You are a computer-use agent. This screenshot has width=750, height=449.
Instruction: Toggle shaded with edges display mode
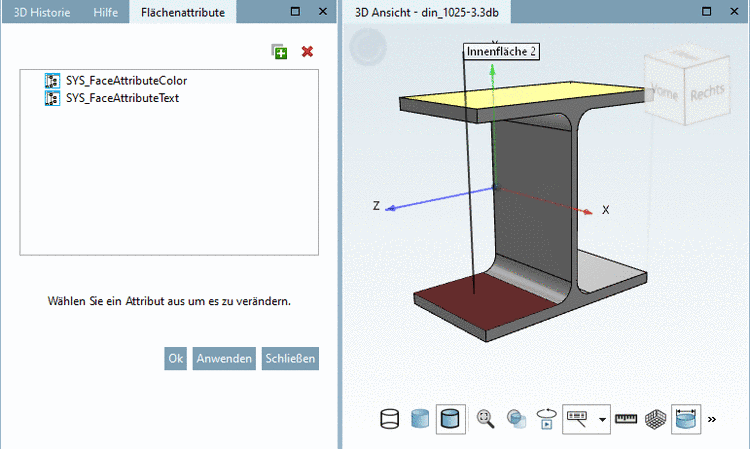(x=451, y=419)
